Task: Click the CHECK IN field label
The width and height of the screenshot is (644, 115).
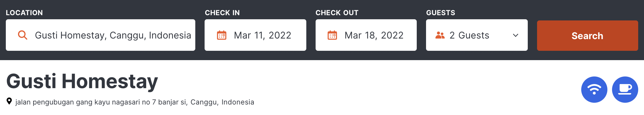Action: [x=222, y=13]
